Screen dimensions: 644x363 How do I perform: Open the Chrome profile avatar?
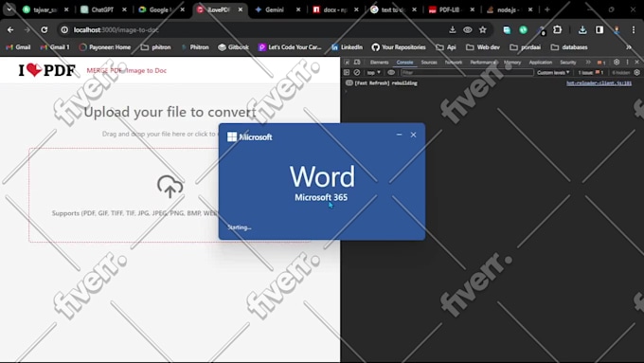pos(617,29)
